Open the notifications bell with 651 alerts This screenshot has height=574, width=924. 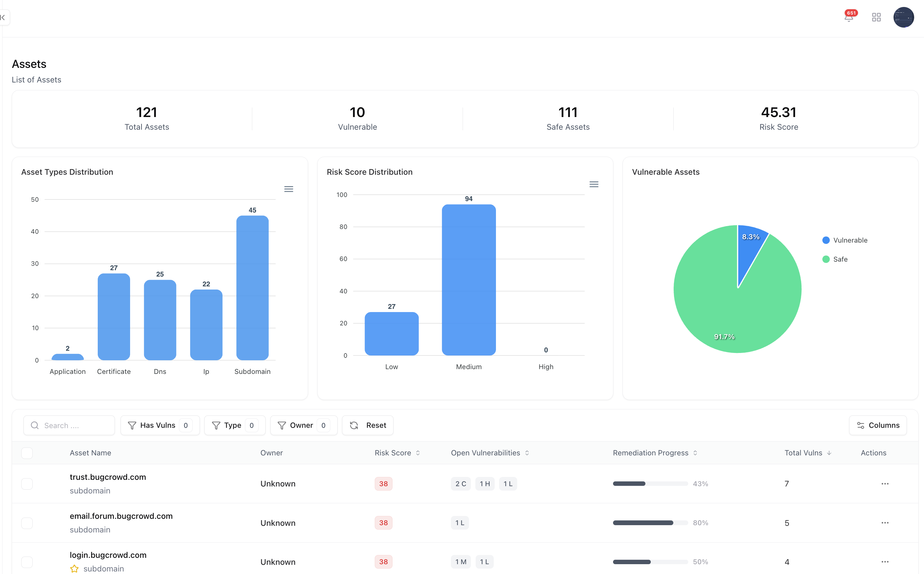pos(848,17)
